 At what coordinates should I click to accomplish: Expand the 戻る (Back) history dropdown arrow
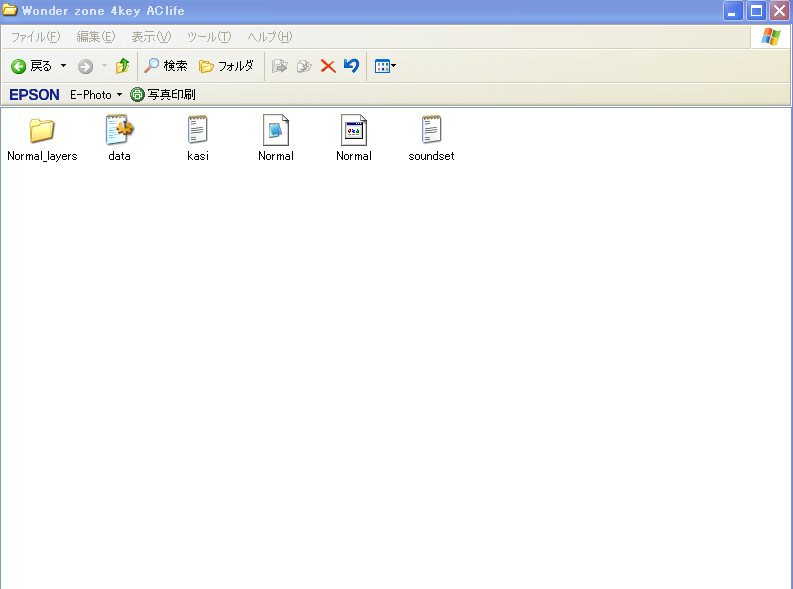coord(64,66)
